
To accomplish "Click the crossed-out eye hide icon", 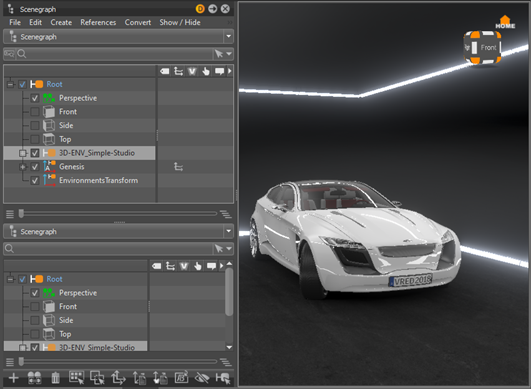I will click(202, 378).
